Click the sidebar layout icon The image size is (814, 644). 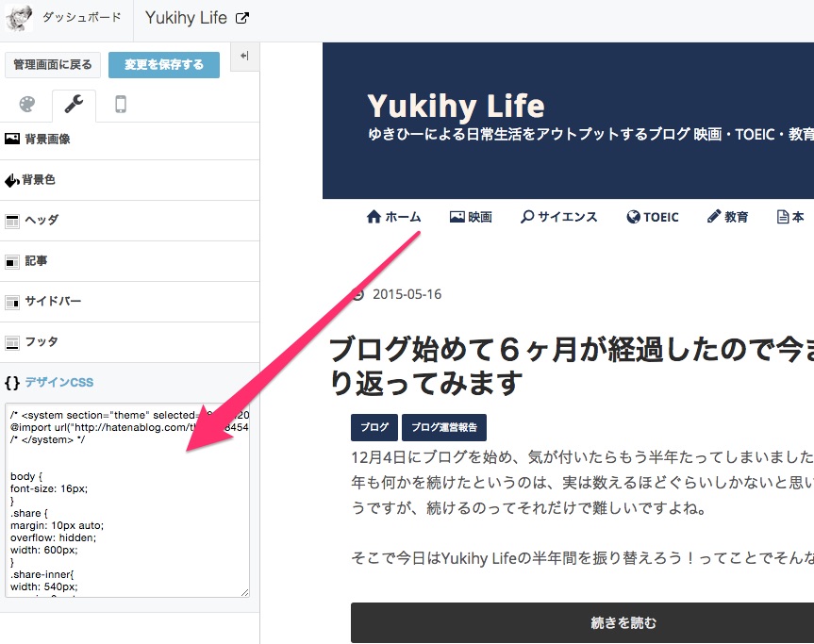point(12,302)
